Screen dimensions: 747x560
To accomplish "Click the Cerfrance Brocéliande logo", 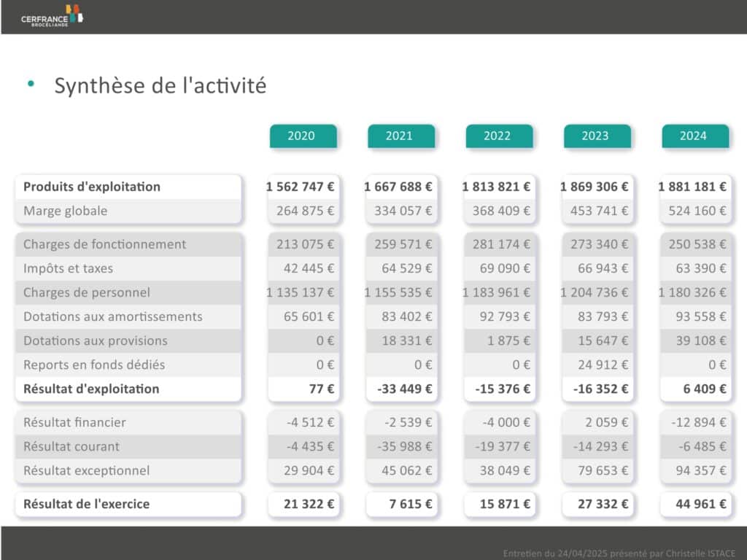I will tap(52, 16).
